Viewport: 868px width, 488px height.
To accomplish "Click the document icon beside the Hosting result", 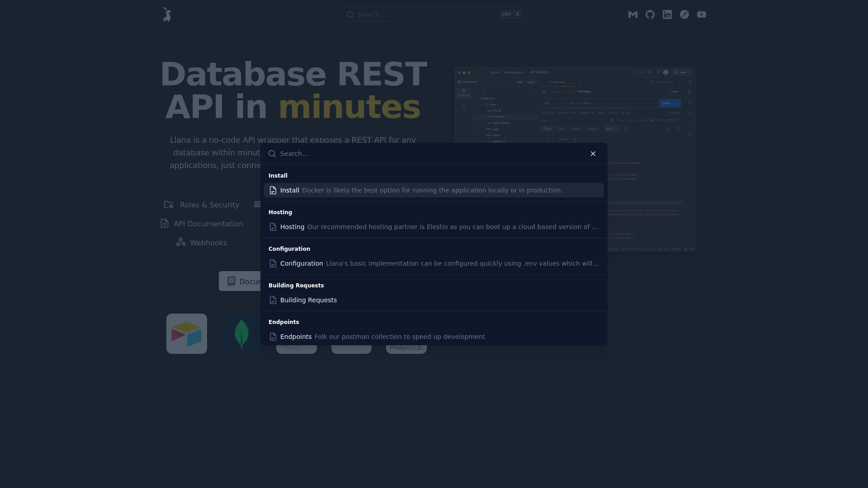I will pyautogui.click(x=273, y=227).
